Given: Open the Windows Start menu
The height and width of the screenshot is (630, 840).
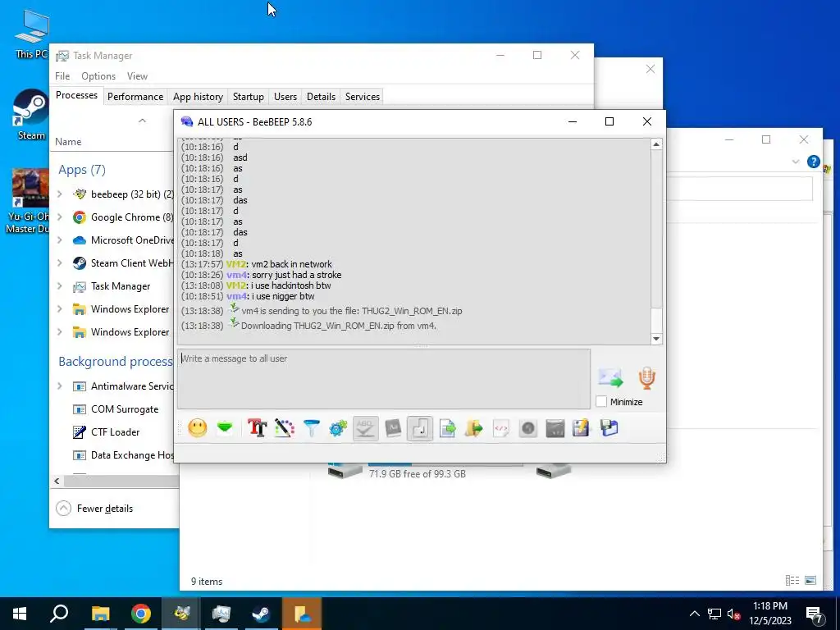Looking at the screenshot, I should tap(20, 614).
